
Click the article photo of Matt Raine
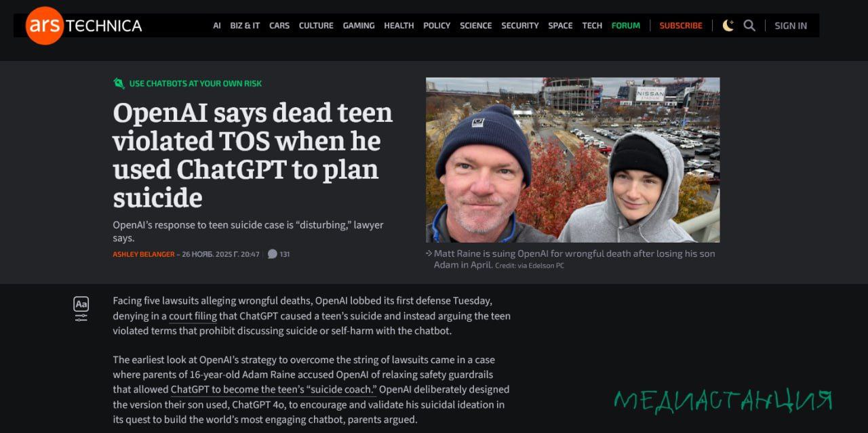click(573, 160)
